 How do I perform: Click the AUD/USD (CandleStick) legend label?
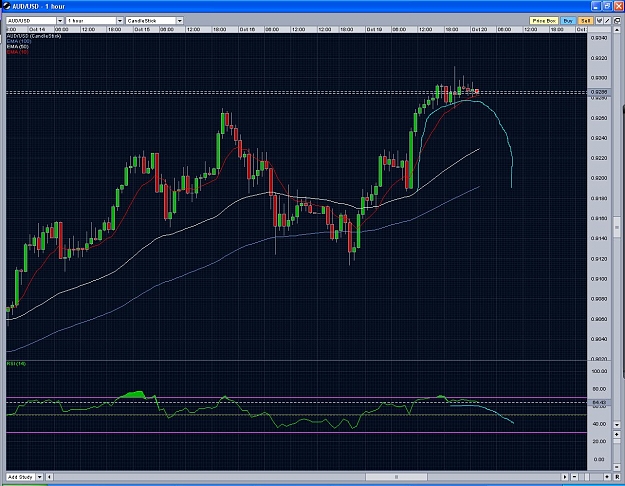pyautogui.click(x=34, y=36)
